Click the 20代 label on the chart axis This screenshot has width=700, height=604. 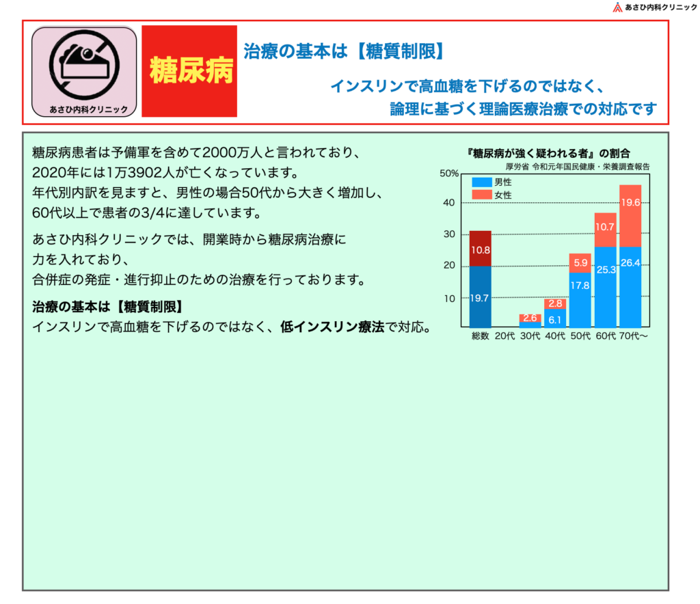(x=505, y=336)
